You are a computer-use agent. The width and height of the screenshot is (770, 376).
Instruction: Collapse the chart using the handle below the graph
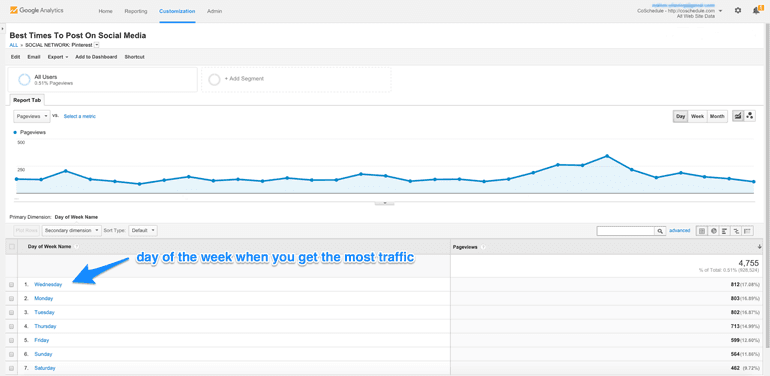click(385, 202)
